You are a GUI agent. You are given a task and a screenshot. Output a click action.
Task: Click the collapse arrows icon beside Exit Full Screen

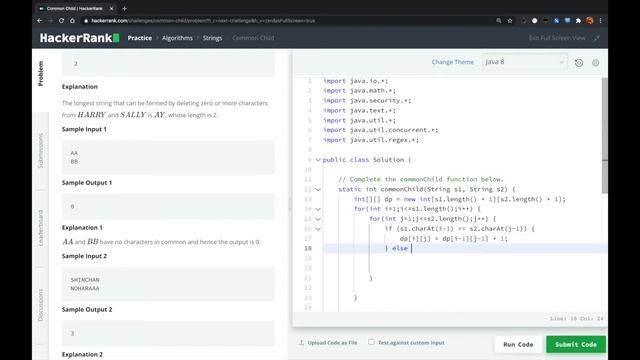click(597, 38)
